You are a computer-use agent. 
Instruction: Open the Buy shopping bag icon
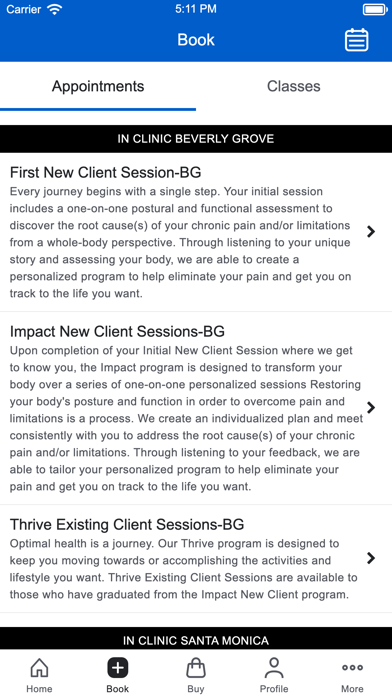196,668
